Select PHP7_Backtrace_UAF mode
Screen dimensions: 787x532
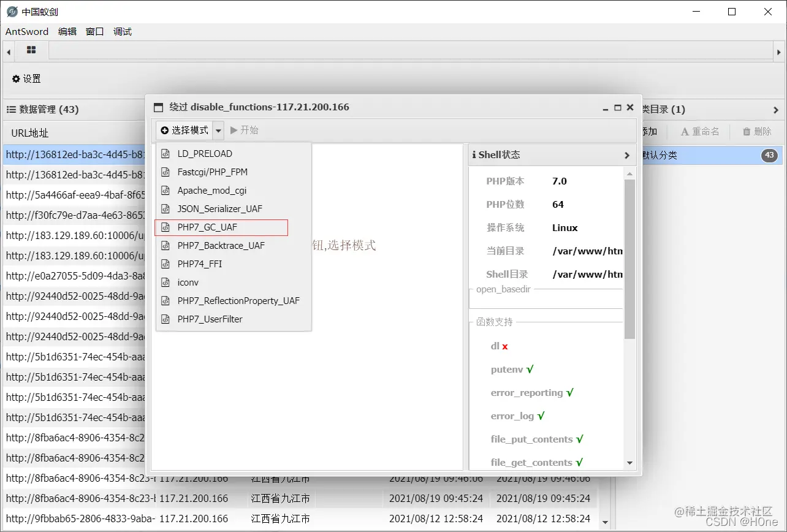click(234, 246)
